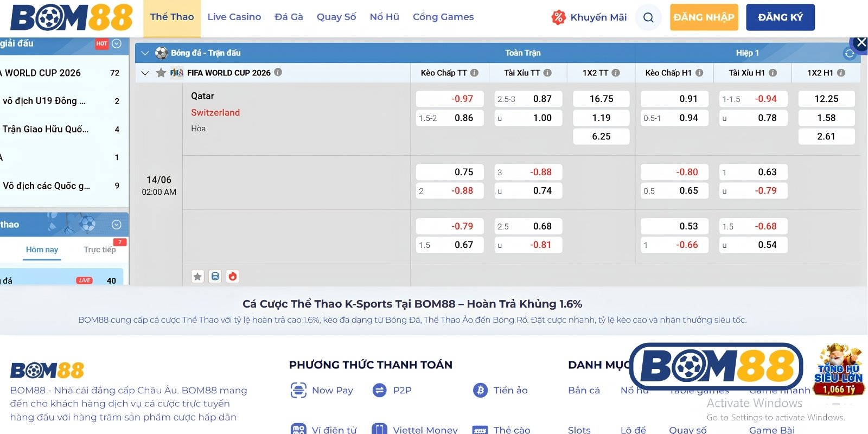Switch to the Hôm nay tab
Viewport: 868px width, 434px height.
[42, 250]
